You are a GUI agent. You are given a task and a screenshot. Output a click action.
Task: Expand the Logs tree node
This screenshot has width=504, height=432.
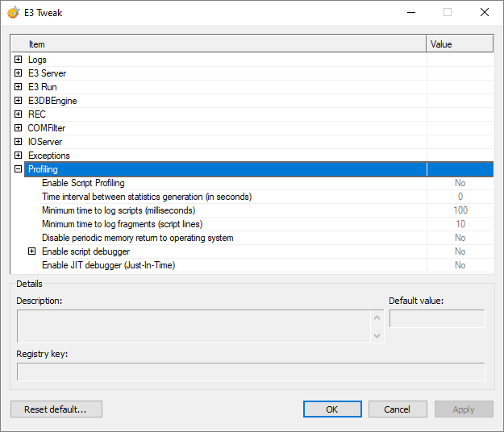click(x=19, y=60)
